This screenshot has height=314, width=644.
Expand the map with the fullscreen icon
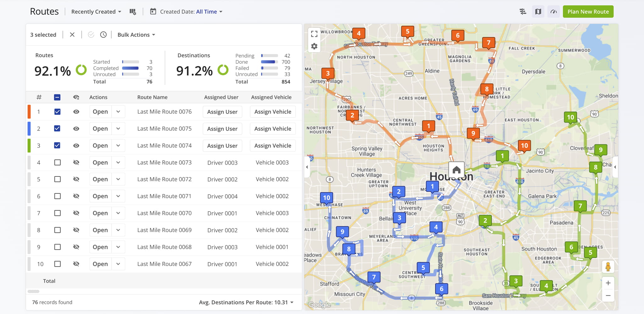pyautogui.click(x=314, y=34)
